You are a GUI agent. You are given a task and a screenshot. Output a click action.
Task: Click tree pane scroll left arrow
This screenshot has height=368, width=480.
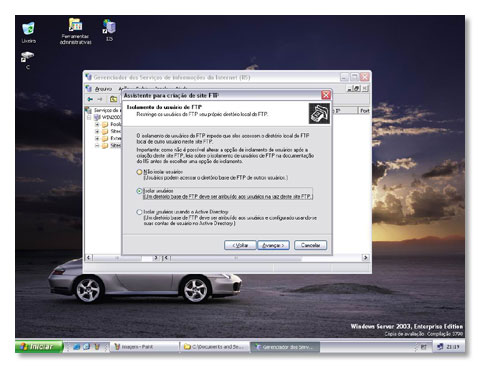89,258
